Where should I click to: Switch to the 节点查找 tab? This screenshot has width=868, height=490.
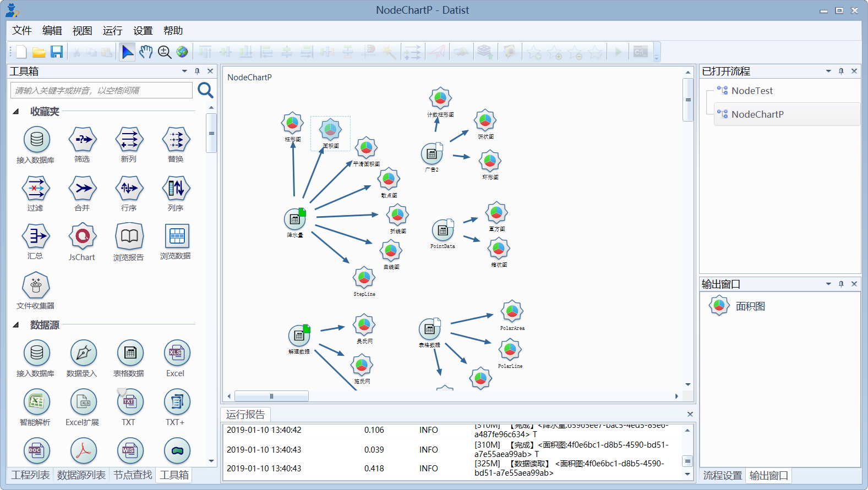click(133, 475)
